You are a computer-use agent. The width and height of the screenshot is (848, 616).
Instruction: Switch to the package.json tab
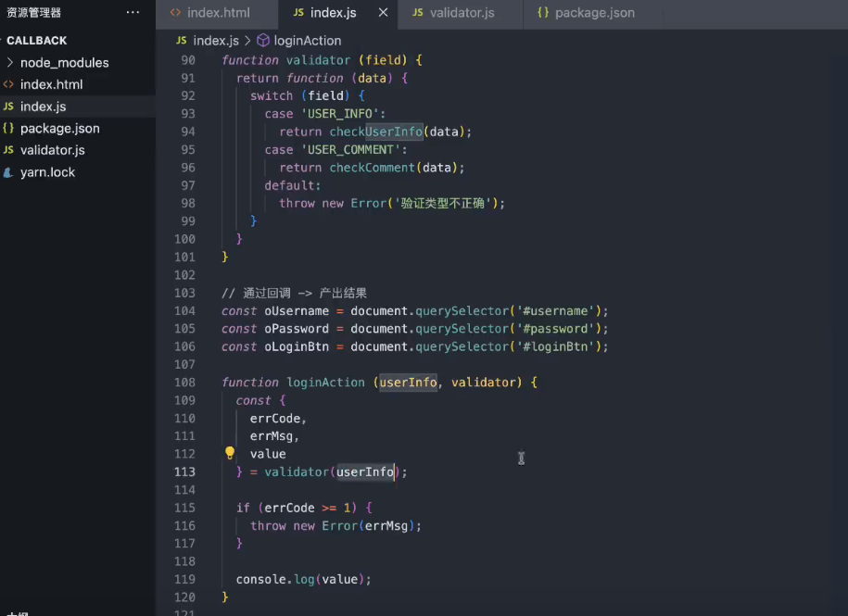click(x=593, y=12)
